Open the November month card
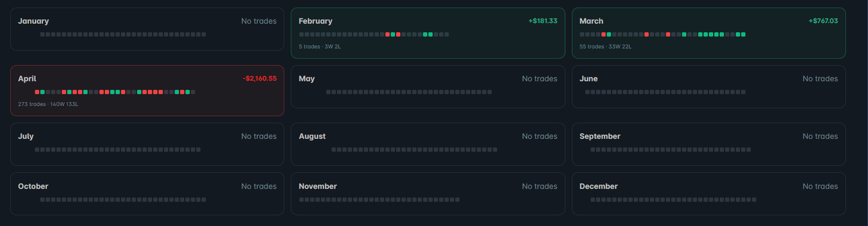Screen dimensions: 868x226 coord(428,194)
